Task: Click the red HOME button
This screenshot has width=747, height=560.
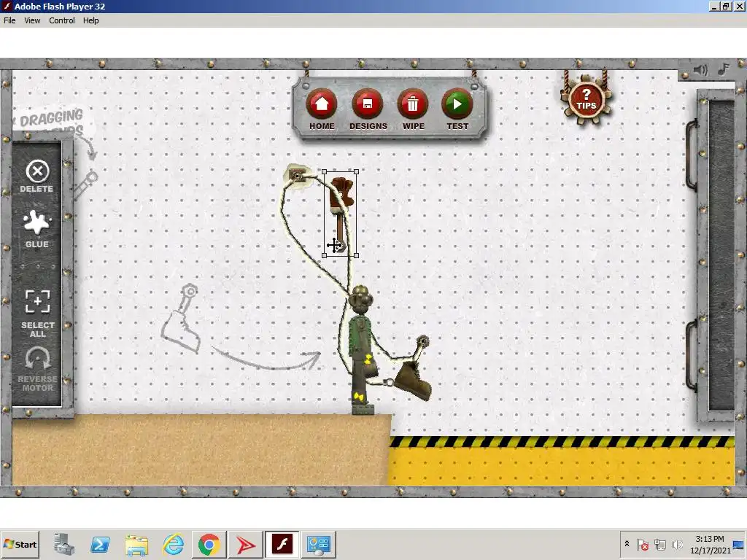Action: [322, 104]
